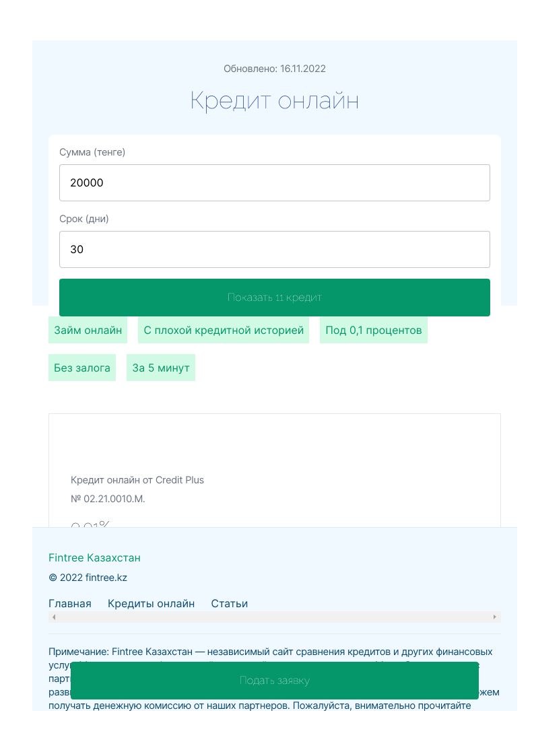This screenshot has width=534, height=756.
Task: Click the Сумма (тенге) amount field
Action: point(274,182)
